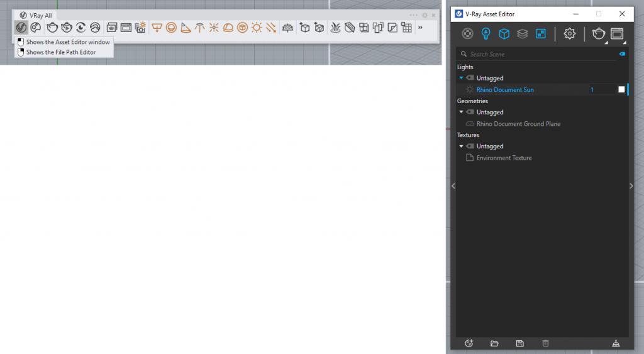The image size is (644, 354).
Task: Show the Geometry cube category
Action: click(x=504, y=34)
